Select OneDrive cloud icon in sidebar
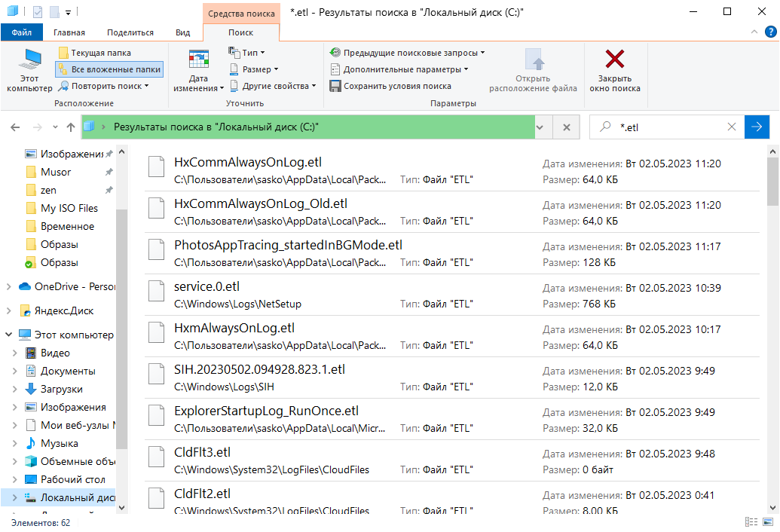The width and height of the screenshot is (780, 532). point(24,286)
